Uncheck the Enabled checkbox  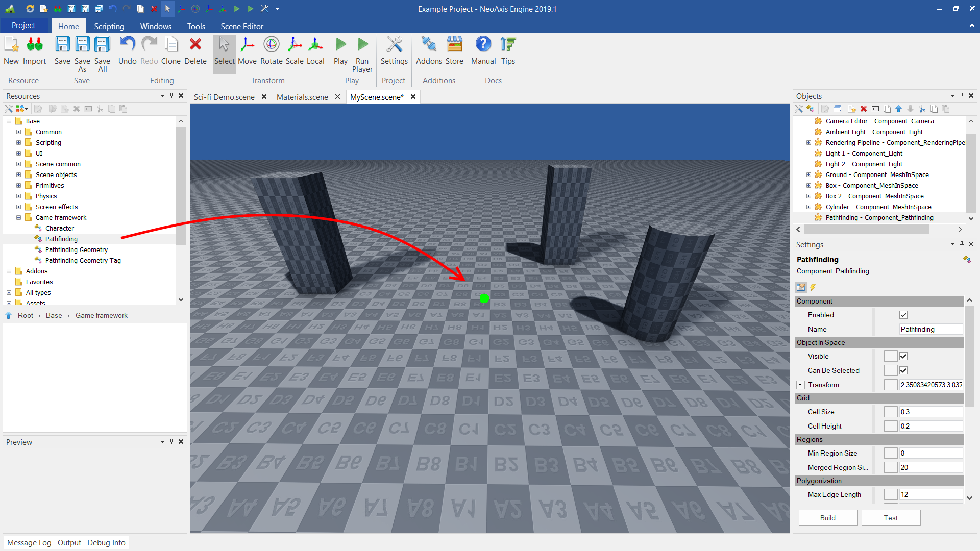[x=903, y=315]
